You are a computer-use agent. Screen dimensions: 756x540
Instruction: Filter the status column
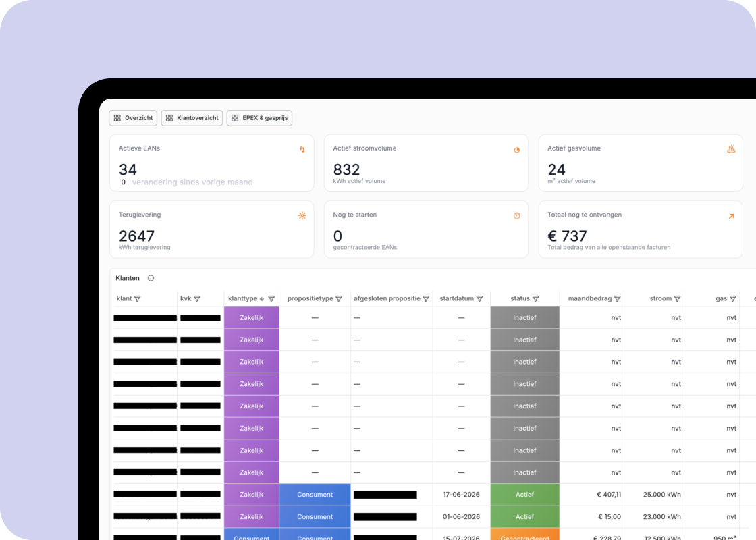536,299
